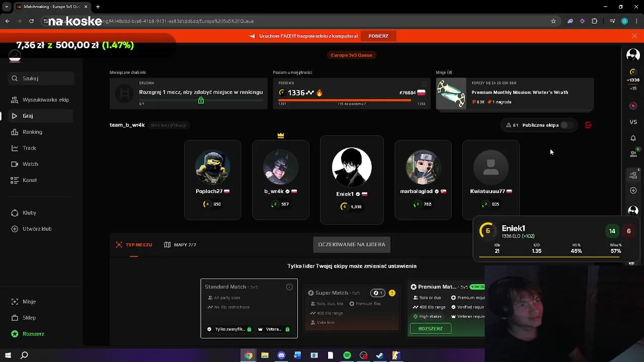Open friends list icon in right rail

pos(633,154)
